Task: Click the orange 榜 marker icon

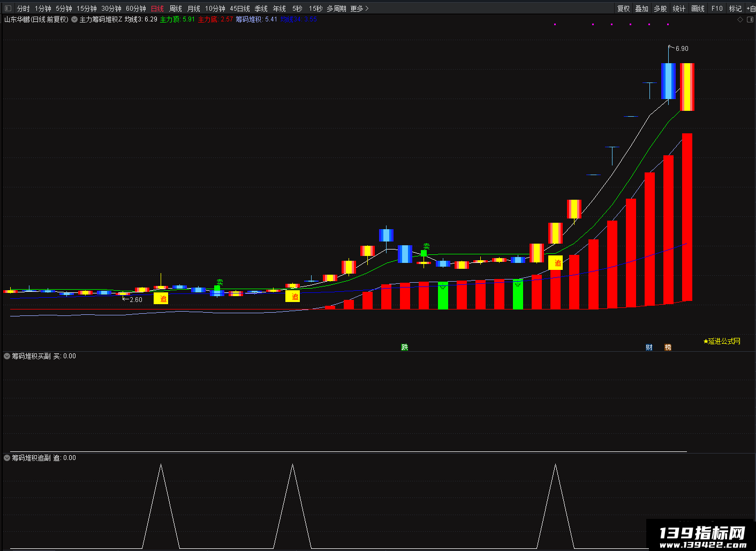Action: point(668,347)
